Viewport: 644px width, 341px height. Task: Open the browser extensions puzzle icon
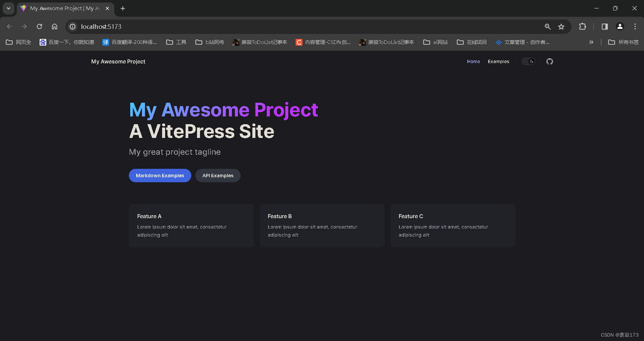coord(583,27)
